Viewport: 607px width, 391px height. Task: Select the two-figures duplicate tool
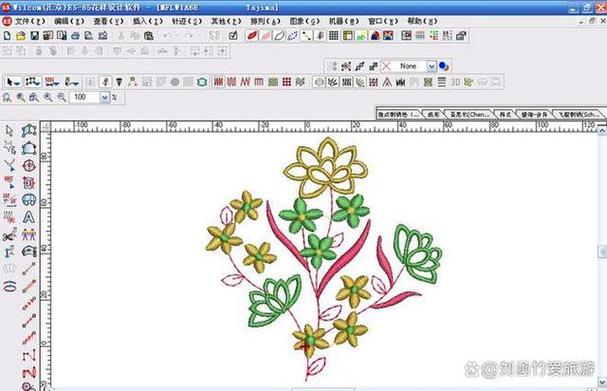pos(29,235)
